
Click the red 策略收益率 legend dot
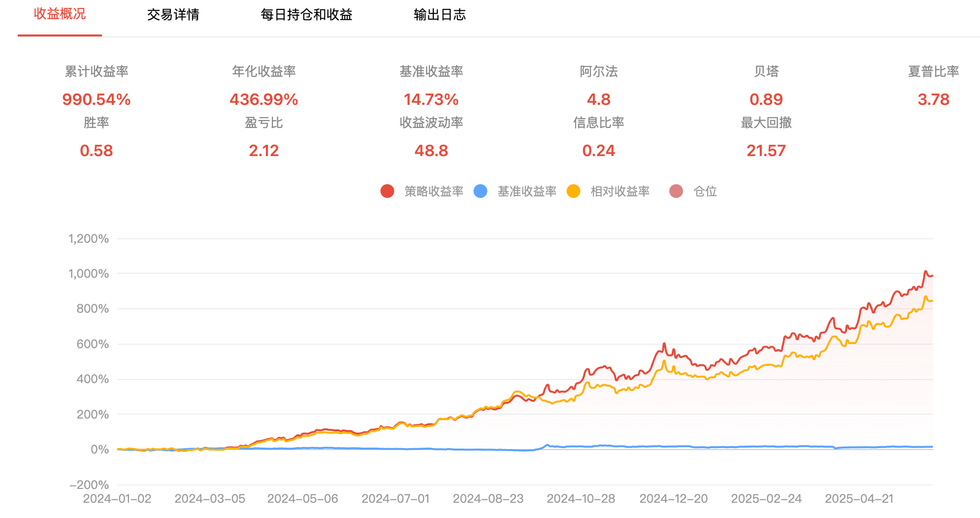[x=387, y=191]
